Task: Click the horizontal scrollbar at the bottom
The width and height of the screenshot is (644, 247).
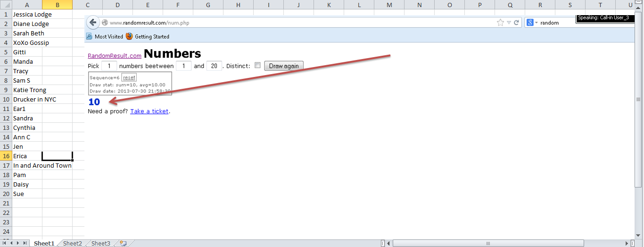Action: (487, 243)
